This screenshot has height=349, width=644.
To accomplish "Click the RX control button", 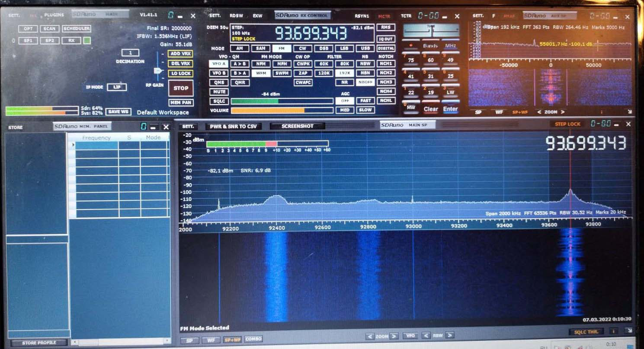I will click(x=71, y=41).
